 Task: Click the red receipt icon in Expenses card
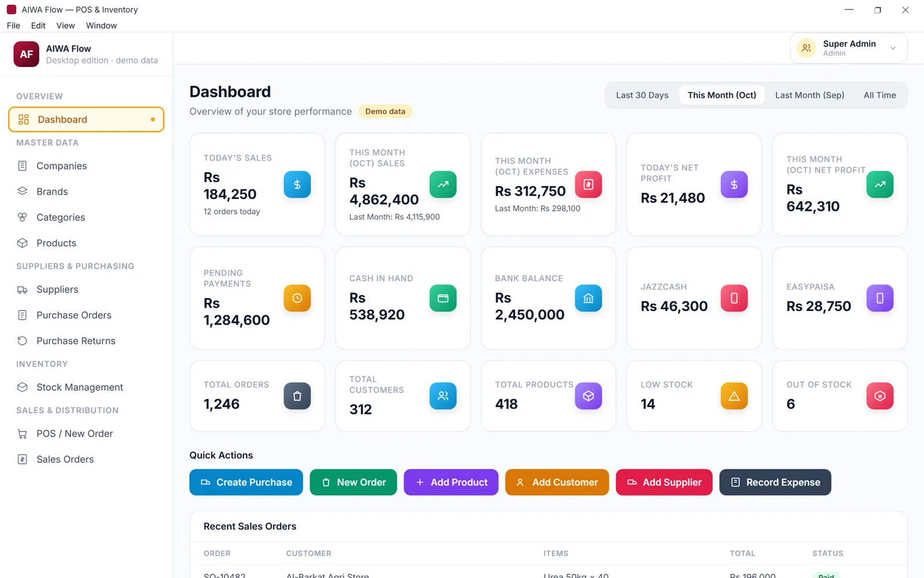click(588, 184)
